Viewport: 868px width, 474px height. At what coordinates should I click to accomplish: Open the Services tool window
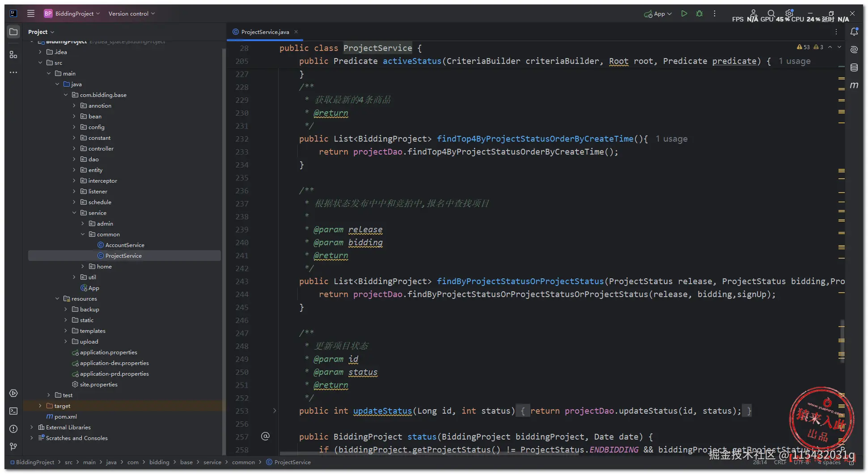click(x=13, y=394)
